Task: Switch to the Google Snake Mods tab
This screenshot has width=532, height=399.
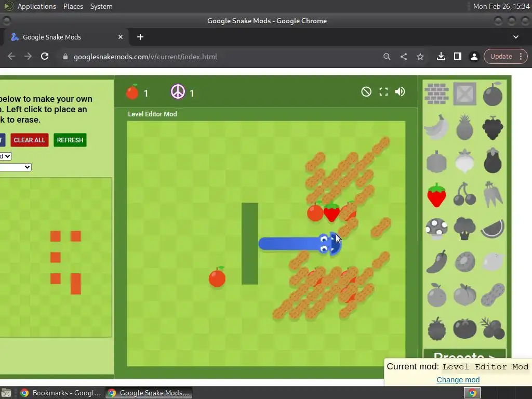Action: (64, 37)
